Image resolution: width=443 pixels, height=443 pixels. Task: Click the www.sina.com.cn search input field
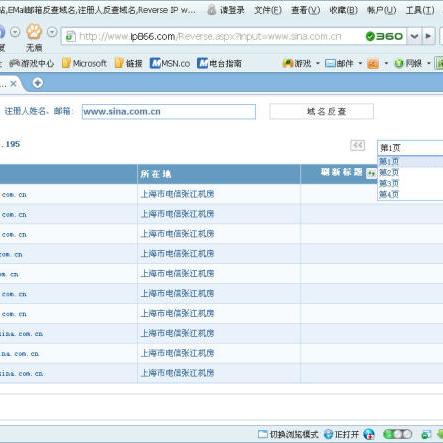coord(169,111)
